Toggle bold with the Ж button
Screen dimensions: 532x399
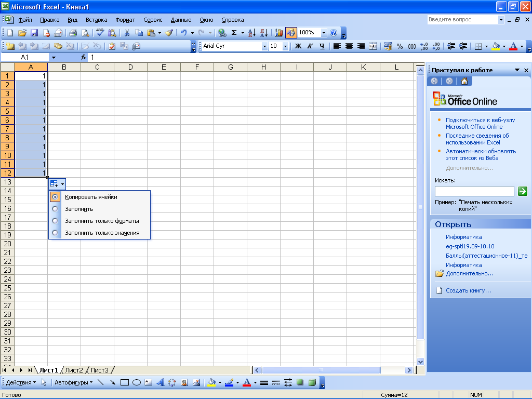pyautogui.click(x=298, y=46)
